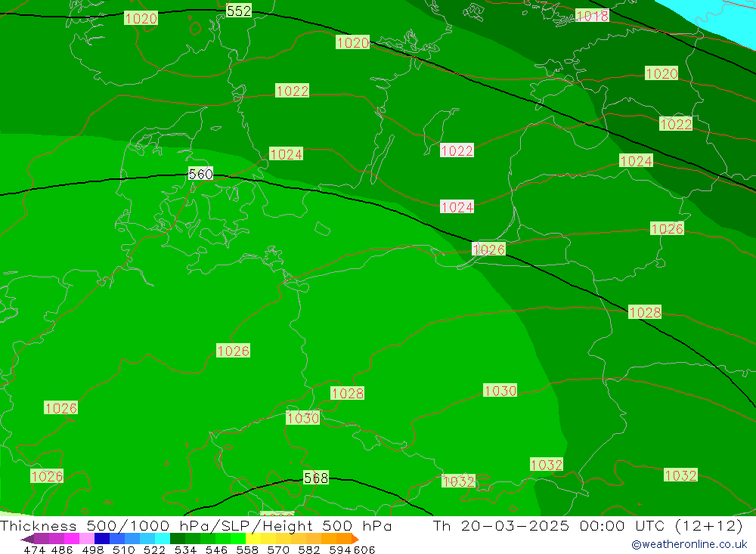Click the 486 legend value
The width and height of the screenshot is (756, 554).
pyautogui.click(x=62, y=549)
